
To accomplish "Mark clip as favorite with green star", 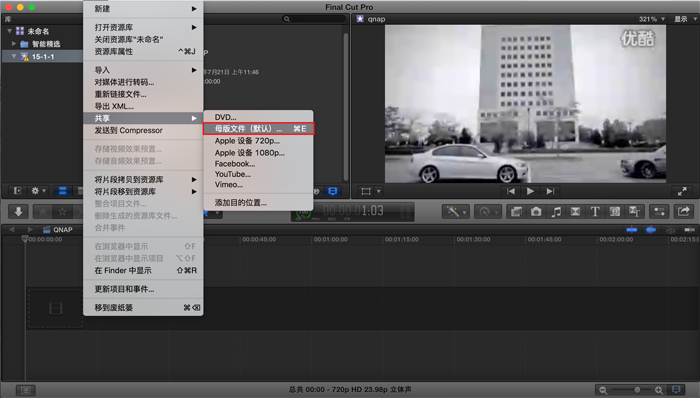I will tap(43, 211).
